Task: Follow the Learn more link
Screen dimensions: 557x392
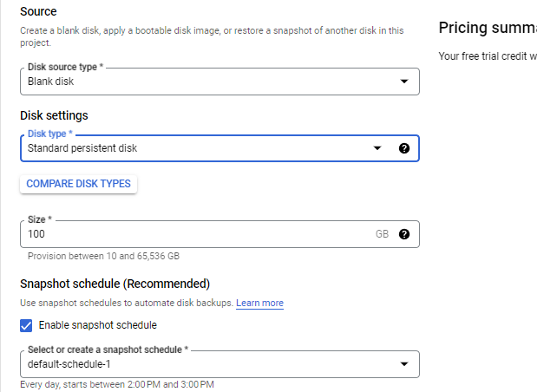Action: point(259,304)
